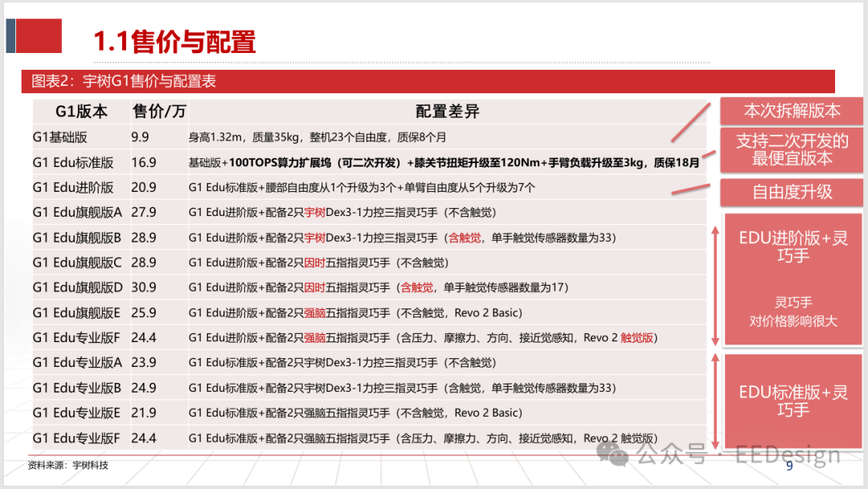Click price 28.9 for 旗舰版C

pos(143,263)
